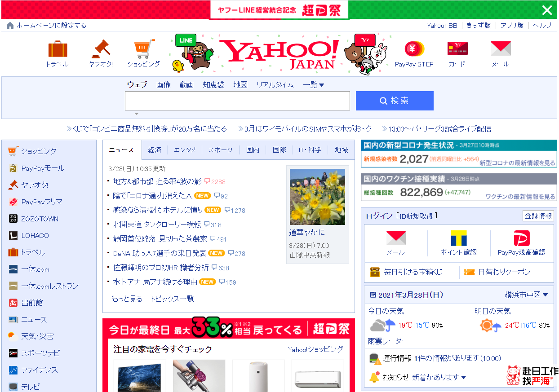559x392 pixels.
Task: Open the Shopping cart icon in header
Action: click(144, 49)
